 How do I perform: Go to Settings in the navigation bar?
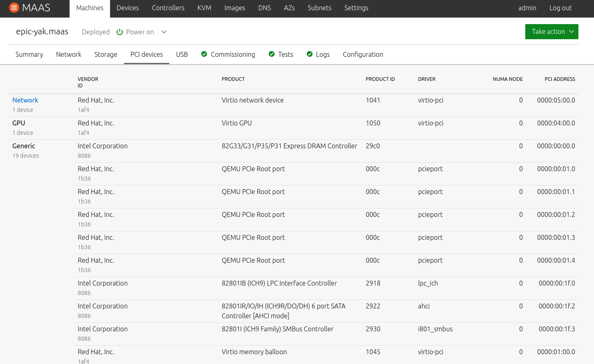pyautogui.click(x=356, y=8)
